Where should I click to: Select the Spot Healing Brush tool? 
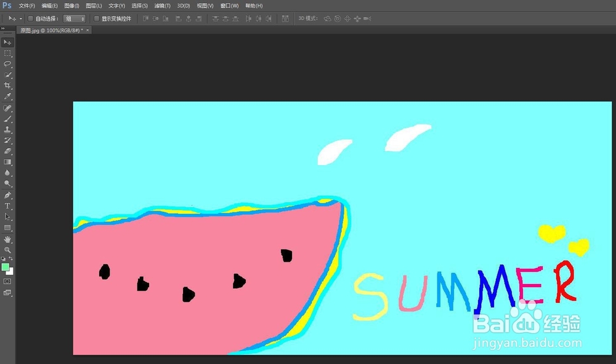pos(7,108)
